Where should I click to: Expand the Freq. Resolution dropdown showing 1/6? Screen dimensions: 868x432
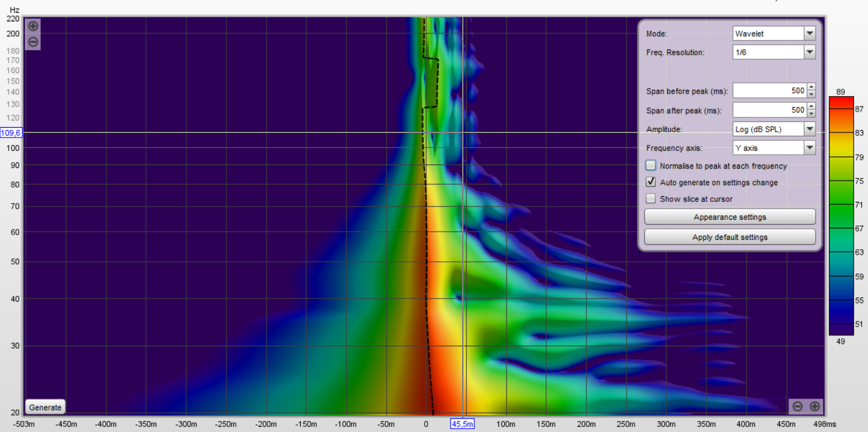tap(774, 52)
